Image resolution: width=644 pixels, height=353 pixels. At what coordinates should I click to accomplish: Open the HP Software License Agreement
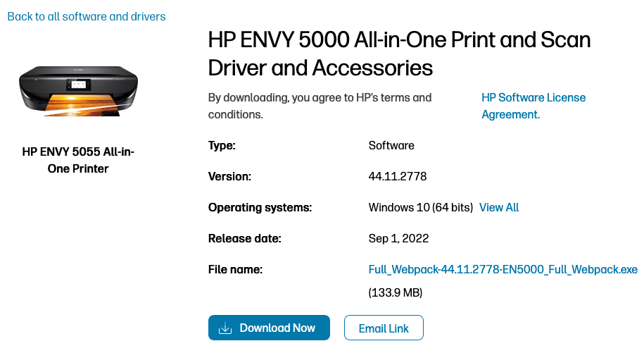[x=533, y=106]
